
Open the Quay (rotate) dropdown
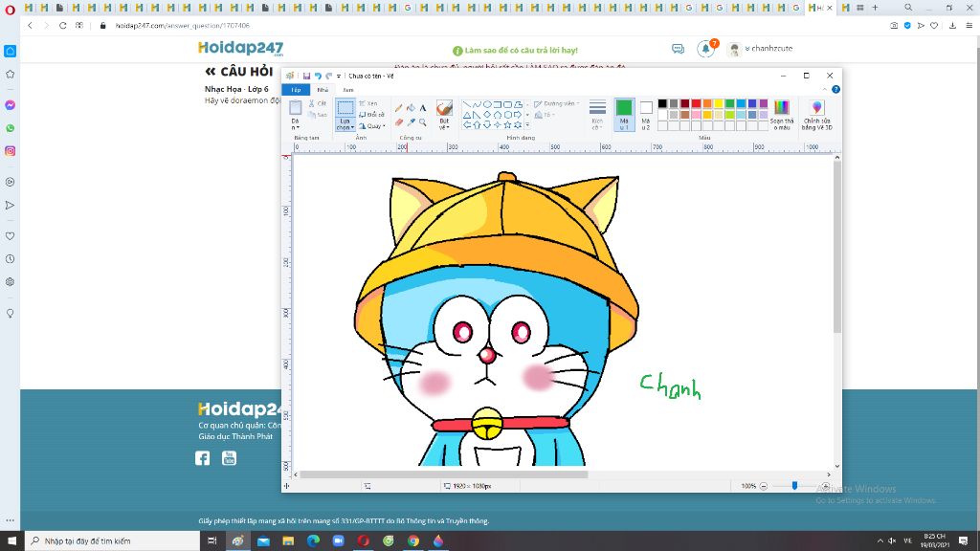pos(372,125)
